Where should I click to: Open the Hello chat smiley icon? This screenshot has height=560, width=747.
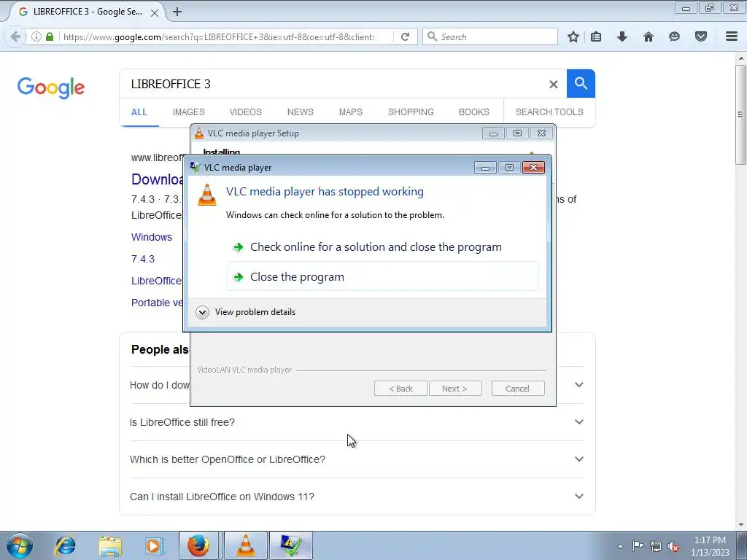tap(674, 36)
